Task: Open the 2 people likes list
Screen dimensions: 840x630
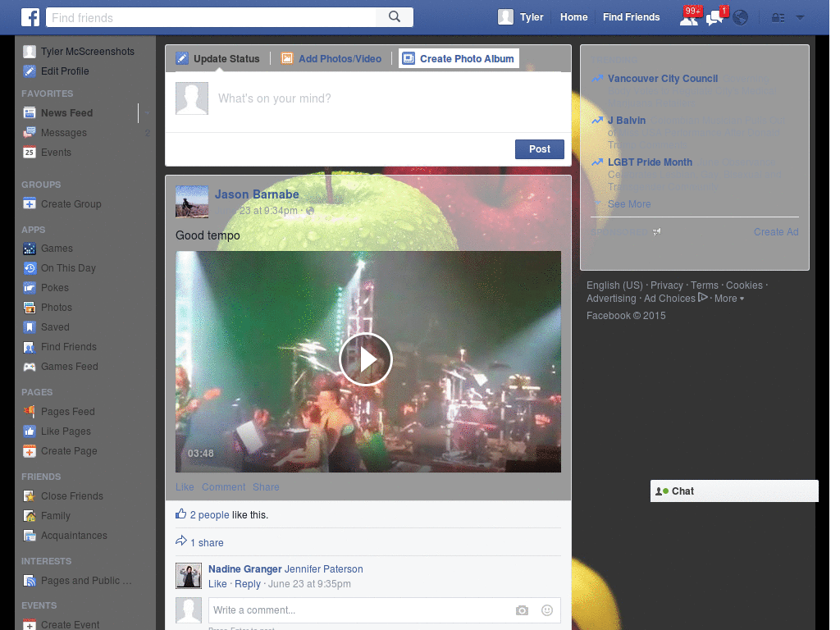Action: (x=209, y=515)
